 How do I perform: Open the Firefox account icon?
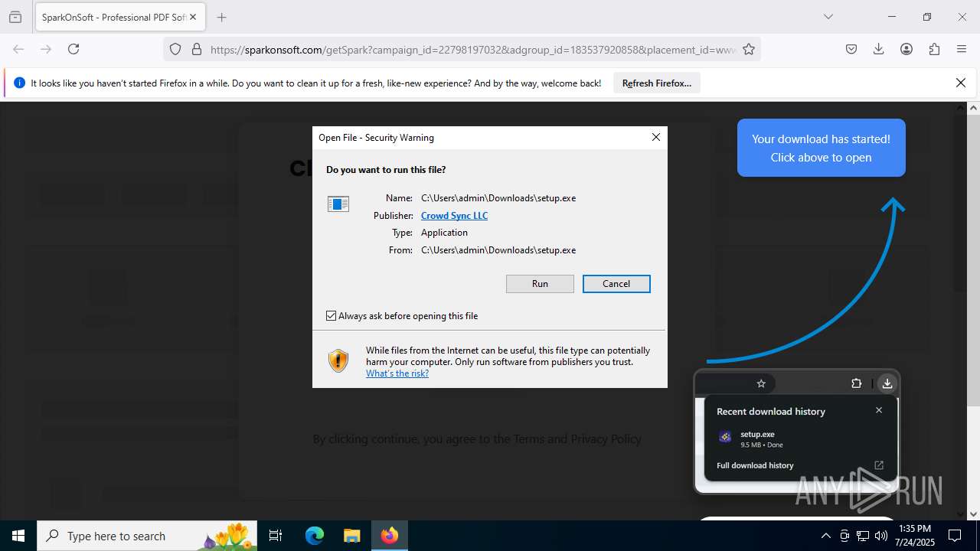click(x=906, y=49)
